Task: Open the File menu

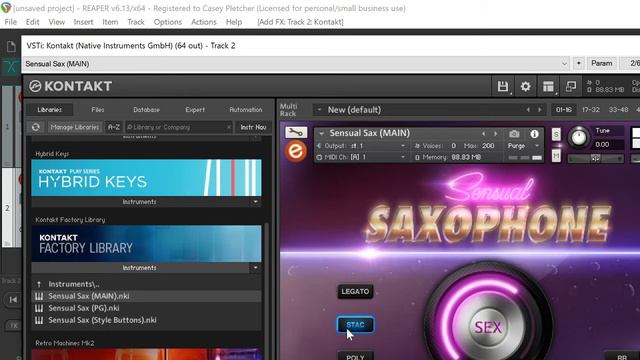Action: (x=11, y=22)
